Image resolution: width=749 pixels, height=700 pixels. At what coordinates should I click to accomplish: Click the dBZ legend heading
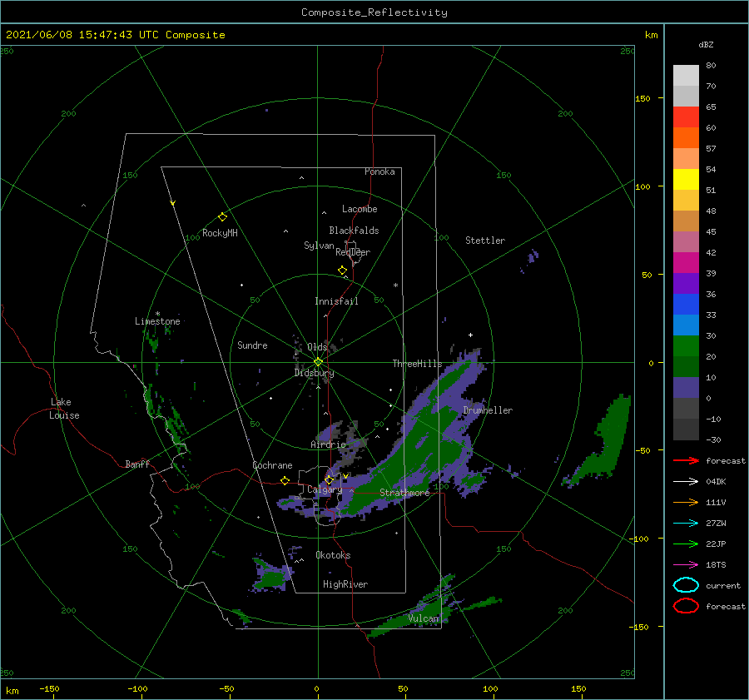[x=706, y=44]
